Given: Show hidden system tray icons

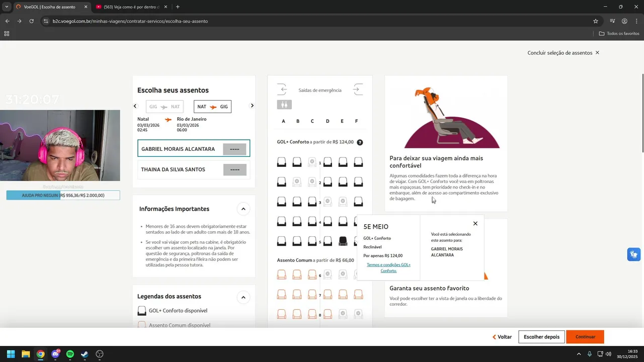Looking at the screenshot, I should pos(579,354).
